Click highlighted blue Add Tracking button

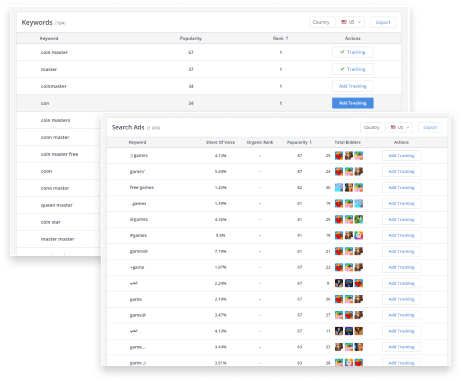(353, 103)
